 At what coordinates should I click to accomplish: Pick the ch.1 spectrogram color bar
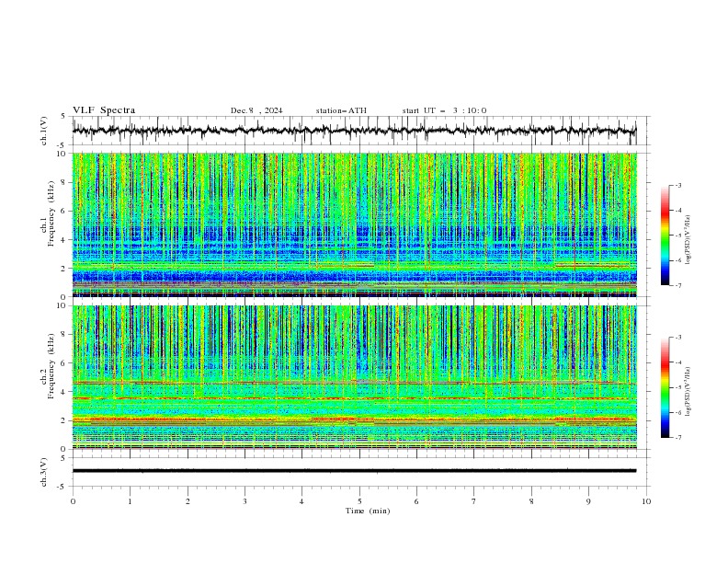coord(665,236)
